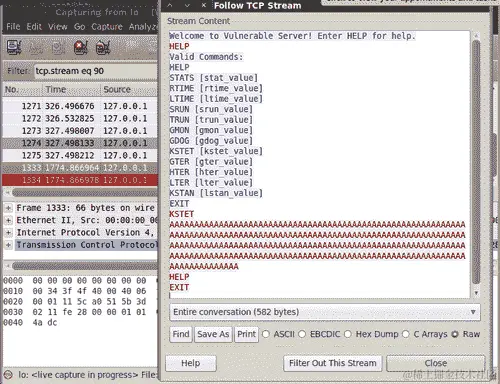Open the Edit menu

34,27
